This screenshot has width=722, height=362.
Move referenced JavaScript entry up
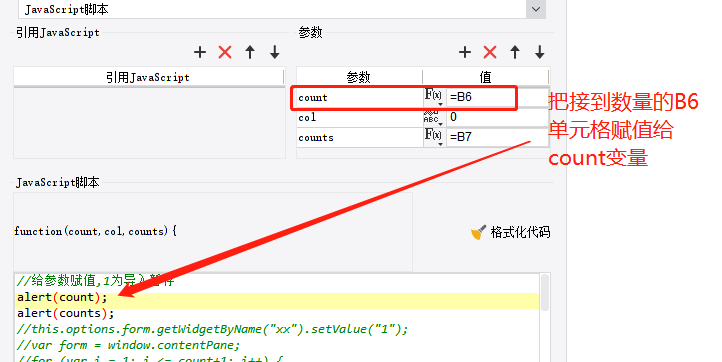250,52
